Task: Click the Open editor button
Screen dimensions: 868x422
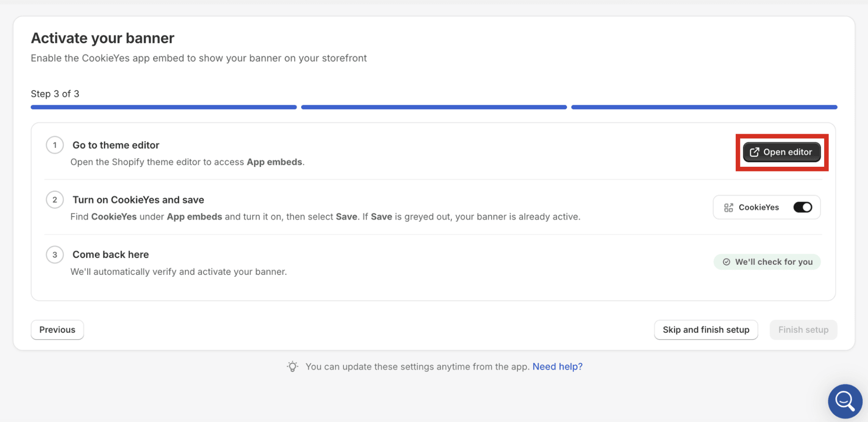Action: click(781, 152)
